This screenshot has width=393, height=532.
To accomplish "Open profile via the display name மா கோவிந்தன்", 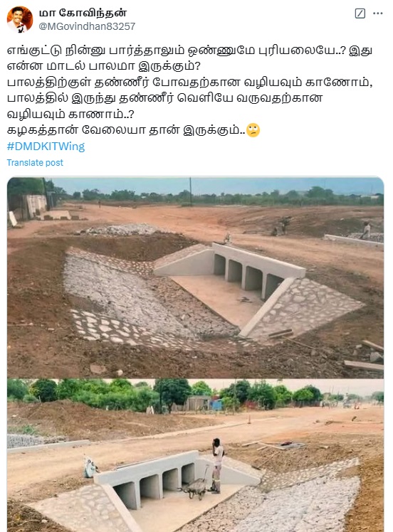I will 83,14.
